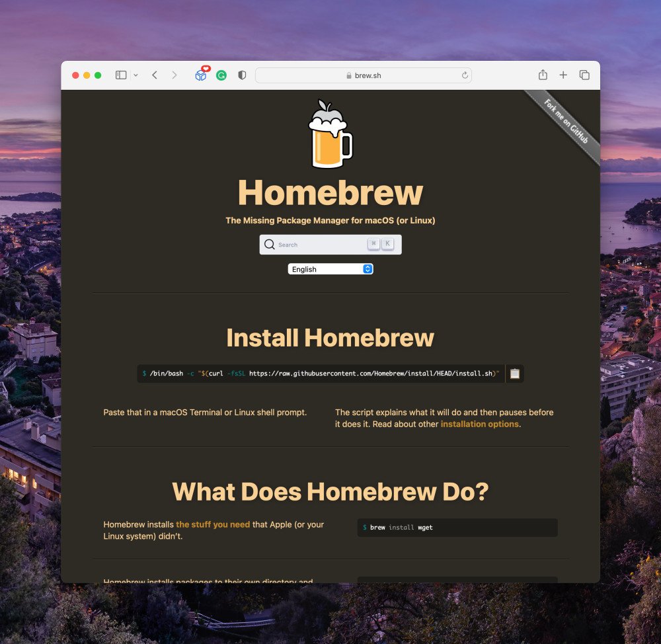
Task: Click the /bin/bash install command text
Action: [x=321, y=374]
